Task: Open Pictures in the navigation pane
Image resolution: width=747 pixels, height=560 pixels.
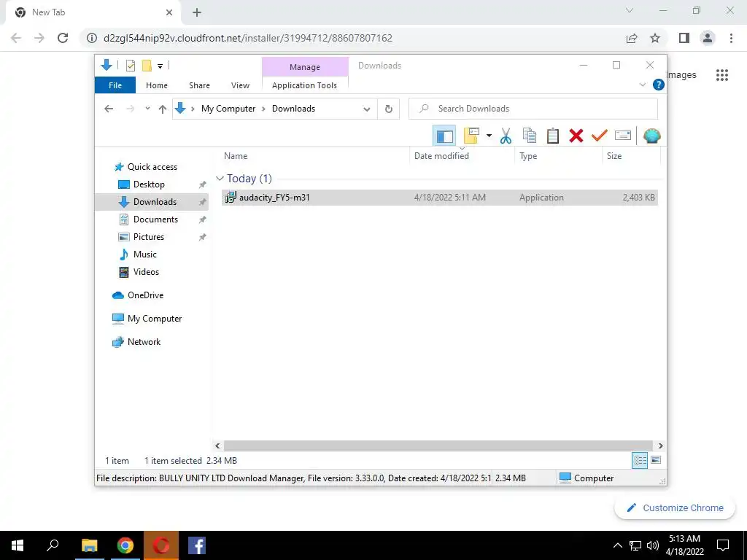Action: [149, 237]
